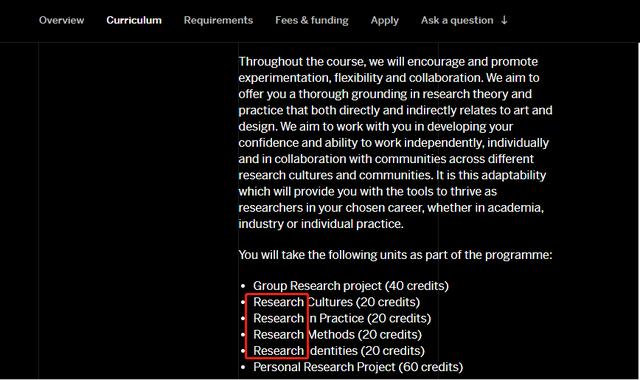Click the sentence introducing the programme units
This screenshot has height=380, width=640.
click(x=395, y=255)
